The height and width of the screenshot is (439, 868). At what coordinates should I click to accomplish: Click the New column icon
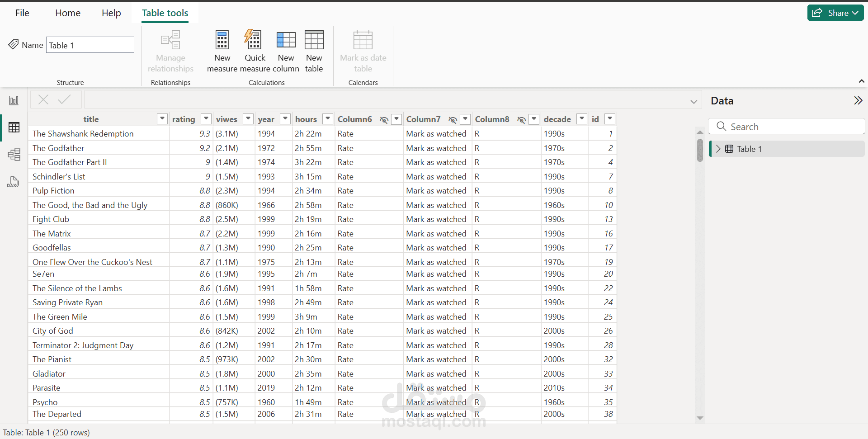[286, 40]
